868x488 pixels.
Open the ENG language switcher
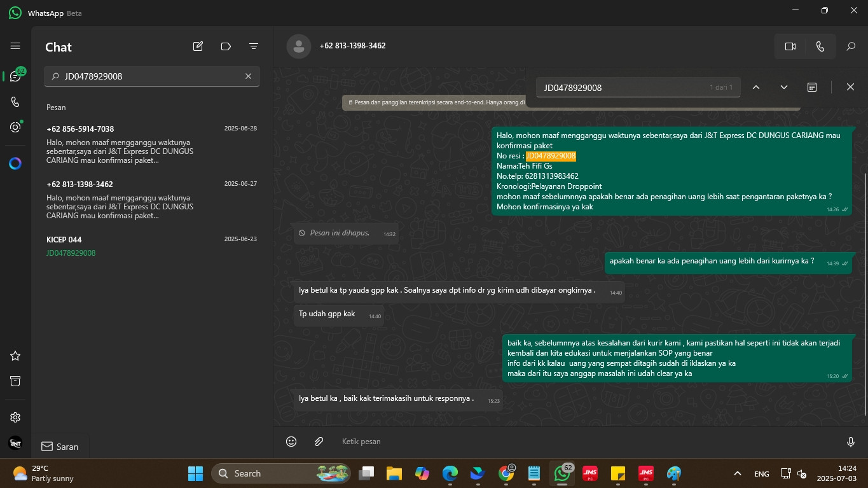[x=761, y=474]
